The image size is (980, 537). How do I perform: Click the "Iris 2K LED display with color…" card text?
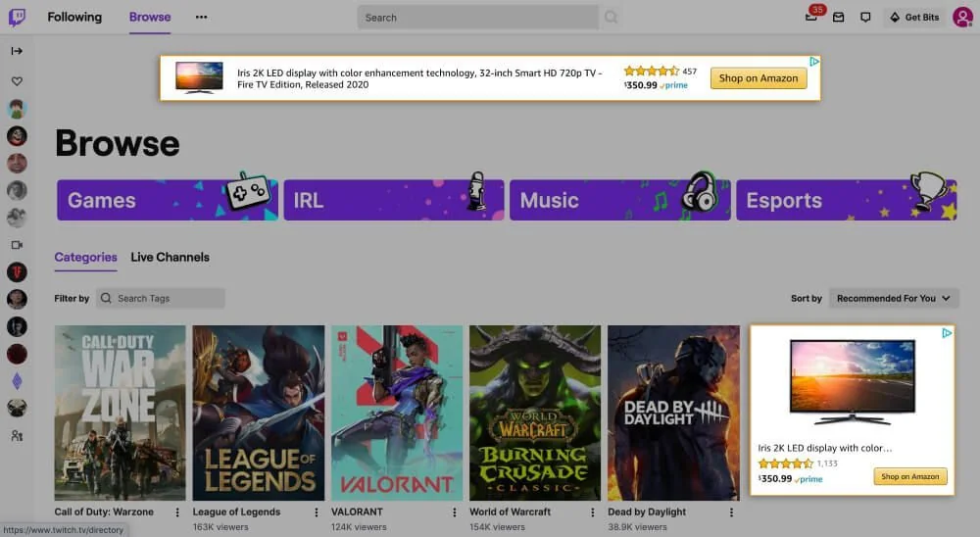pos(824,448)
